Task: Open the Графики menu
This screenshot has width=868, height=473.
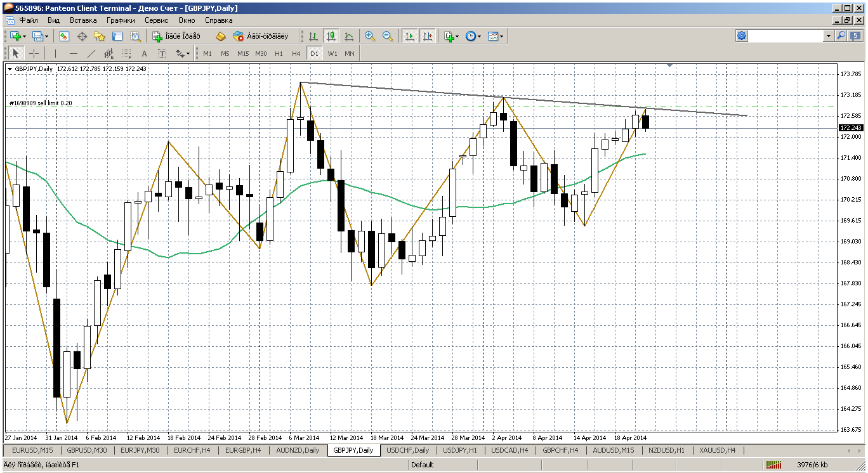Action: pyautogui.click(x=121, y=20)
